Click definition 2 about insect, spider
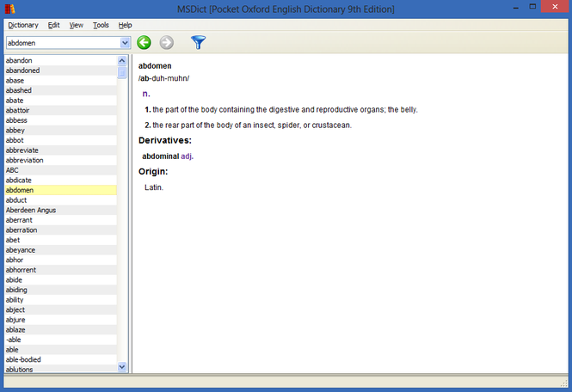Image resolution: width=572 pixels, height=392 pixels. coord(248,125)
